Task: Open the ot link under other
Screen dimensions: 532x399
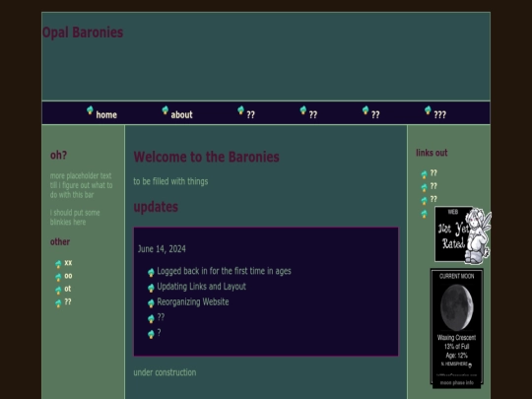Action: pyautogui.click(x=68, y=289)
